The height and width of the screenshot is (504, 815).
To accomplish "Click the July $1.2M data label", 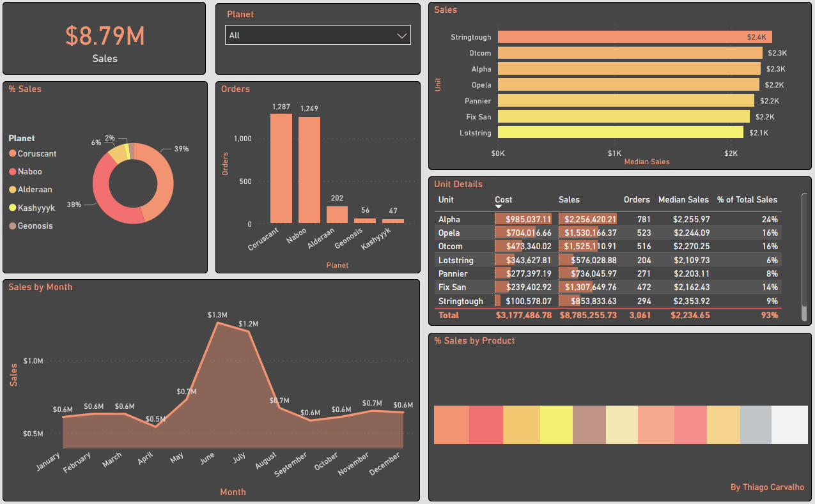I will coord(248,325).
